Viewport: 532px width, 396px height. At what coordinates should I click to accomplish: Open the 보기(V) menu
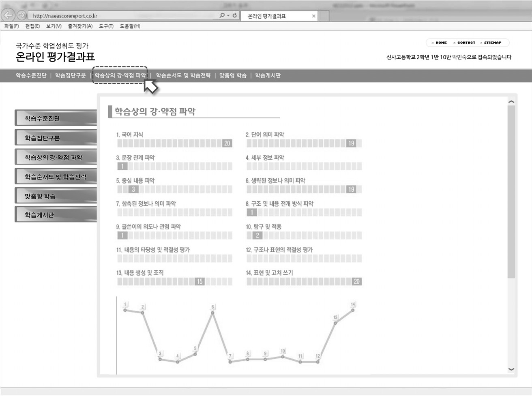54,26
